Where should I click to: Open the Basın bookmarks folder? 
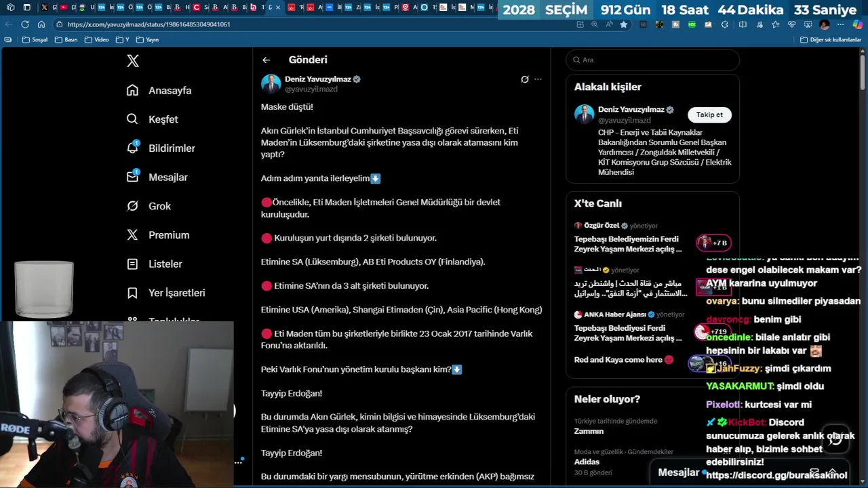point(66,40)
